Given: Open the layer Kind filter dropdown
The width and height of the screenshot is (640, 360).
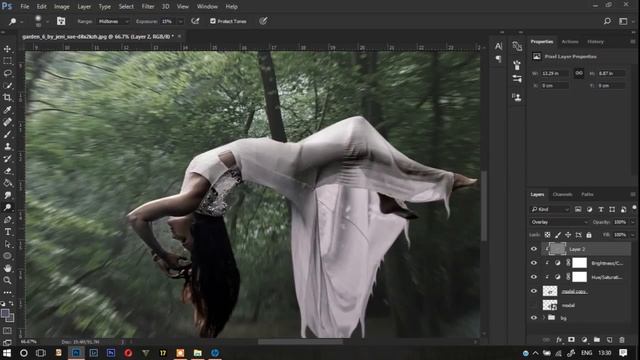Looking at the screenshot, I should (x=549, y=209).
